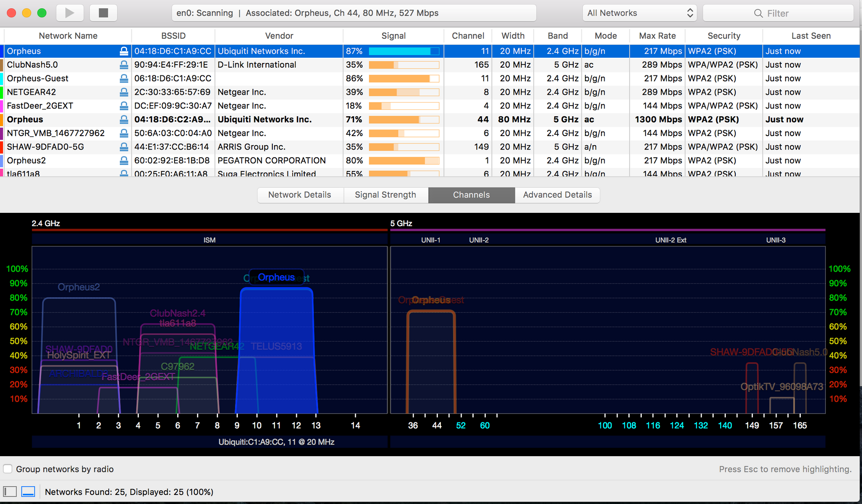Click lock icon on ClubNash5.0 row
This screenshot has width=862, height=504.
(x=124, y=65)
